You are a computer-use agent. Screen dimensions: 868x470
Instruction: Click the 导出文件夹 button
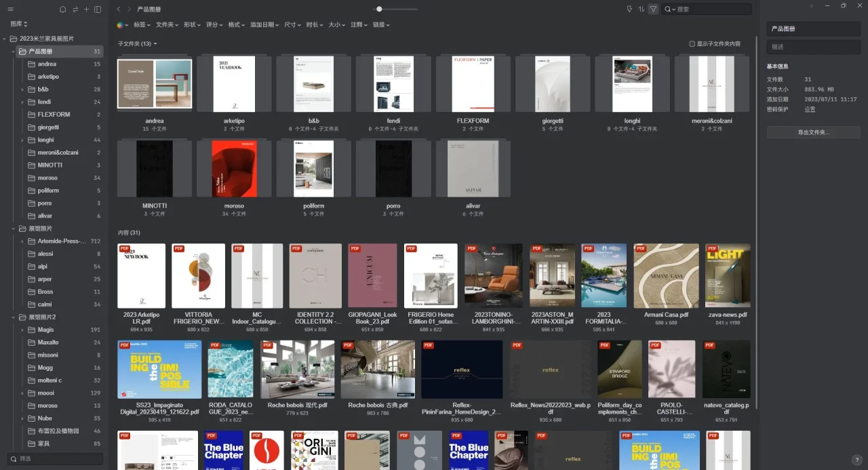[814, 132]
